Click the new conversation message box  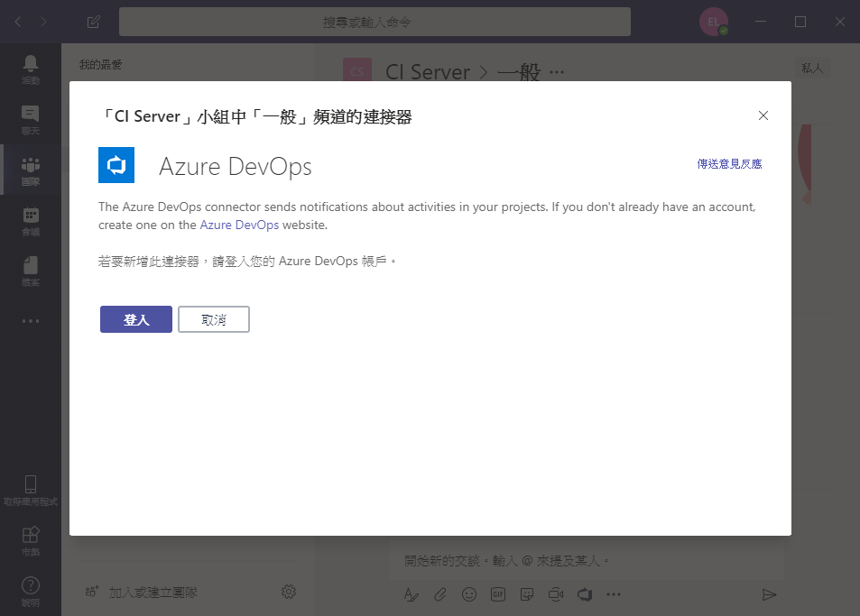(x=587, y=561)
